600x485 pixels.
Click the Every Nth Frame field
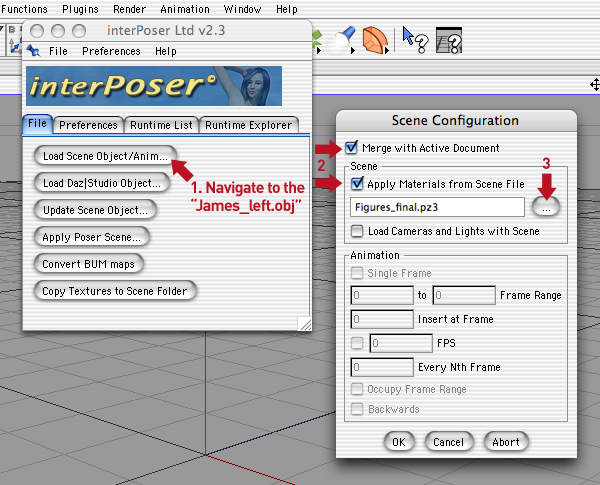point(382,367)
